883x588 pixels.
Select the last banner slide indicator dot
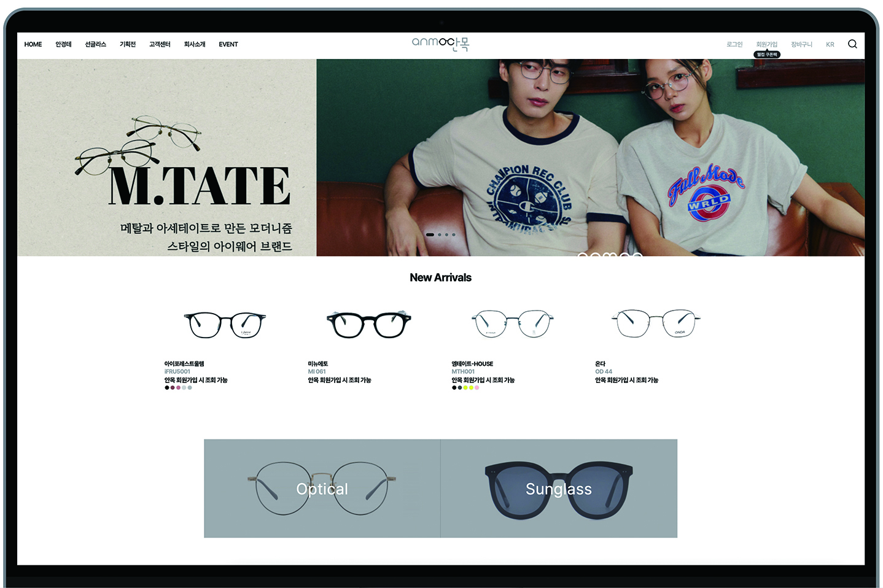(x=454, y=234)
